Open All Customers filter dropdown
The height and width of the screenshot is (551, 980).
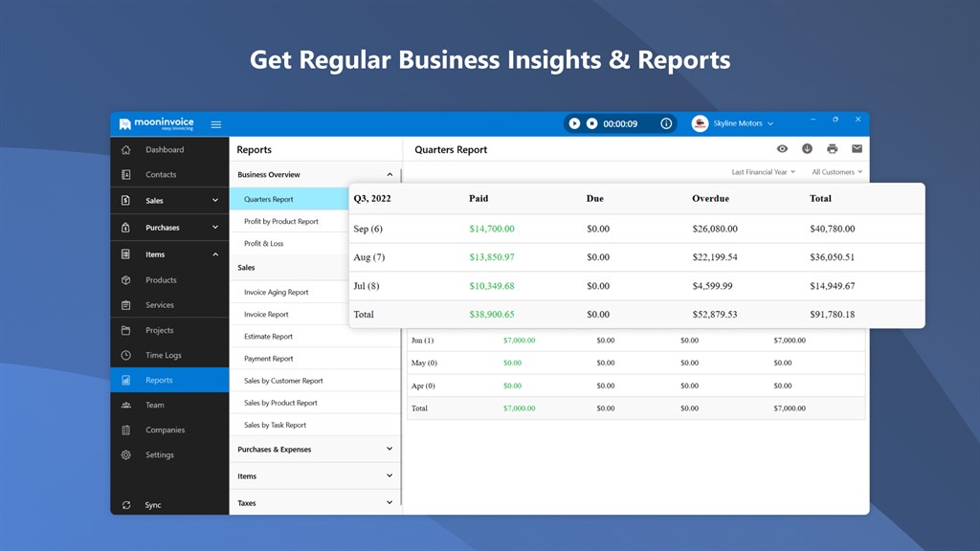tap(836, 172)
